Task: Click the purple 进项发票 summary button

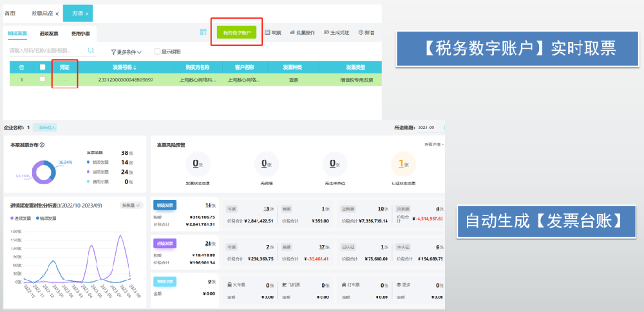Action: (165, 244)
